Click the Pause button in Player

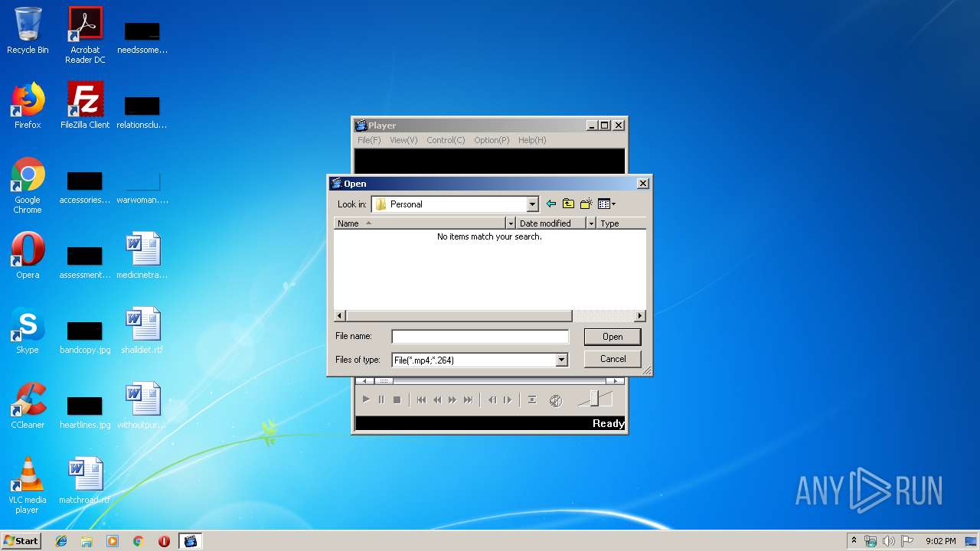(381, 400)
